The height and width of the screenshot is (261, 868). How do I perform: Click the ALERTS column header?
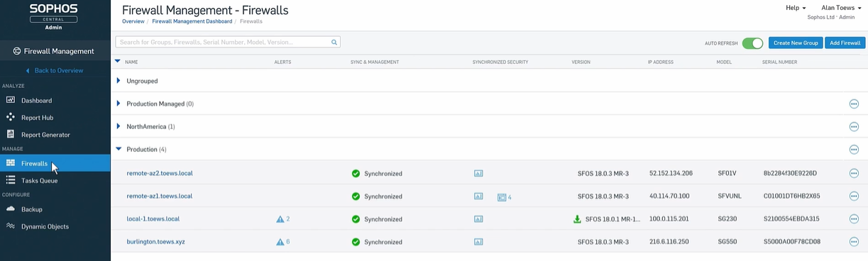tap(282, 62)
